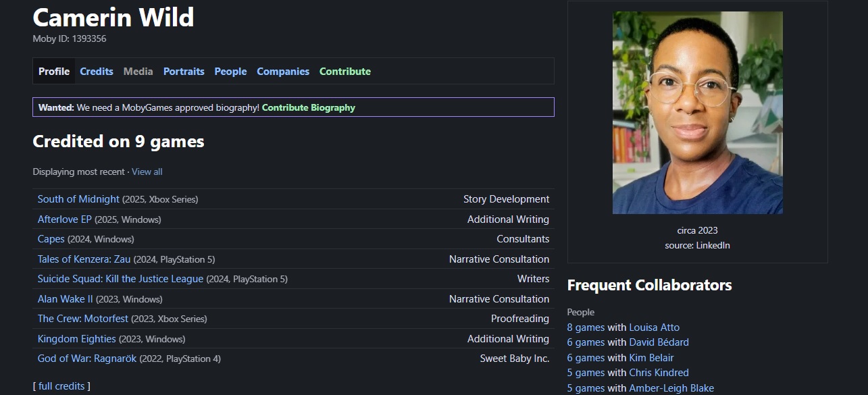Viewport: 868px width, 395px height.
Task: Open the Media tab
Action: (138, 71)
